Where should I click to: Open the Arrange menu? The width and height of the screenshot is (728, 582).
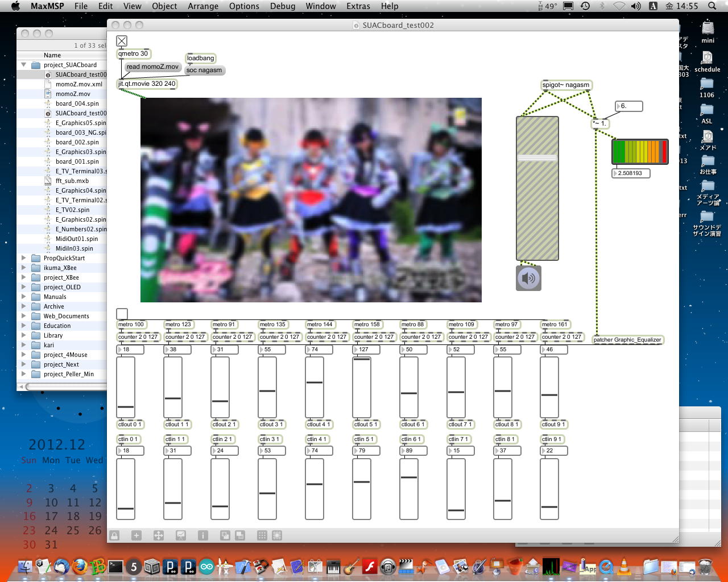point(203,6)
